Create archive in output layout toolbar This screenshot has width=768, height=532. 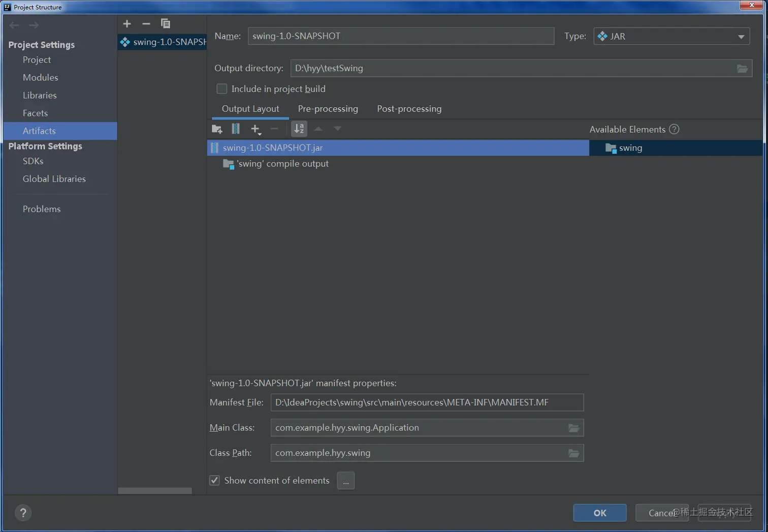(x=236, y=129)
